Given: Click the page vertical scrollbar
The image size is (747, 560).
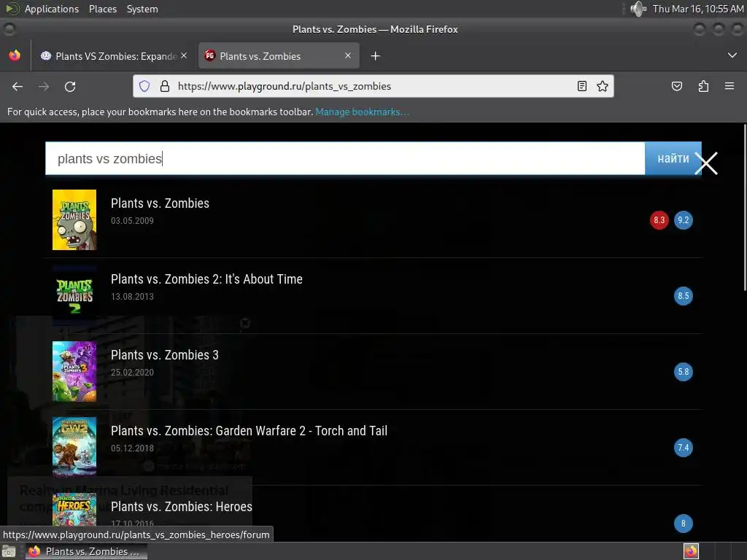Looking at the screenshot, I should click(x=745, y=207).
